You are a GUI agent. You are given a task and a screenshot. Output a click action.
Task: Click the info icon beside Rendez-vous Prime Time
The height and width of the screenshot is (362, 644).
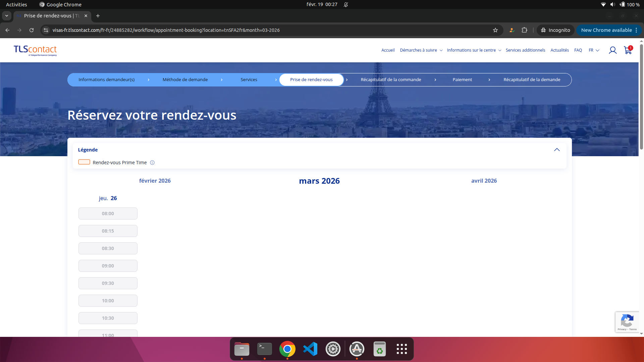click(152, 163)
